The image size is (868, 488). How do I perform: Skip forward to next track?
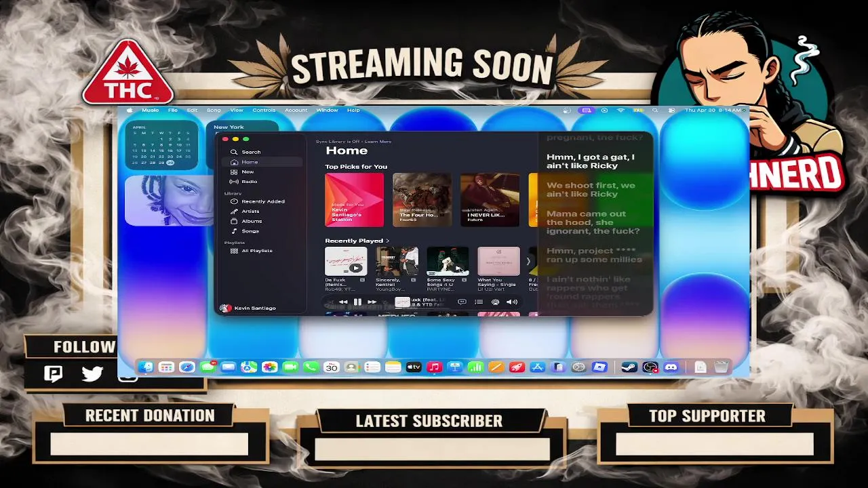[x=372, y=302]
